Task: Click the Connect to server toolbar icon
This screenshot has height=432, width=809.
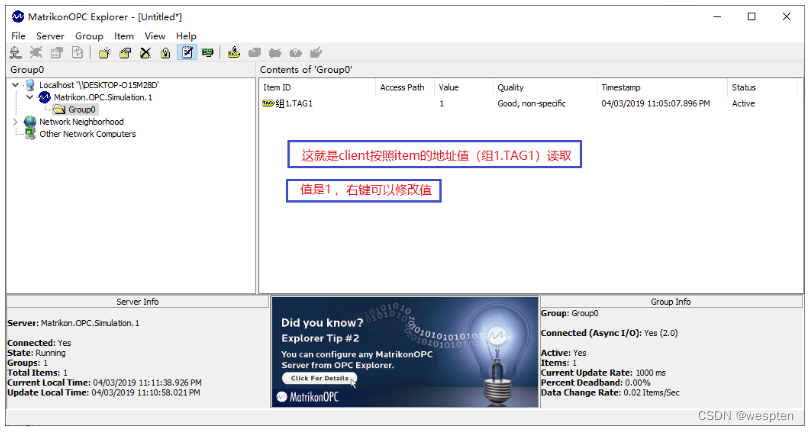Action: point(15,52)
